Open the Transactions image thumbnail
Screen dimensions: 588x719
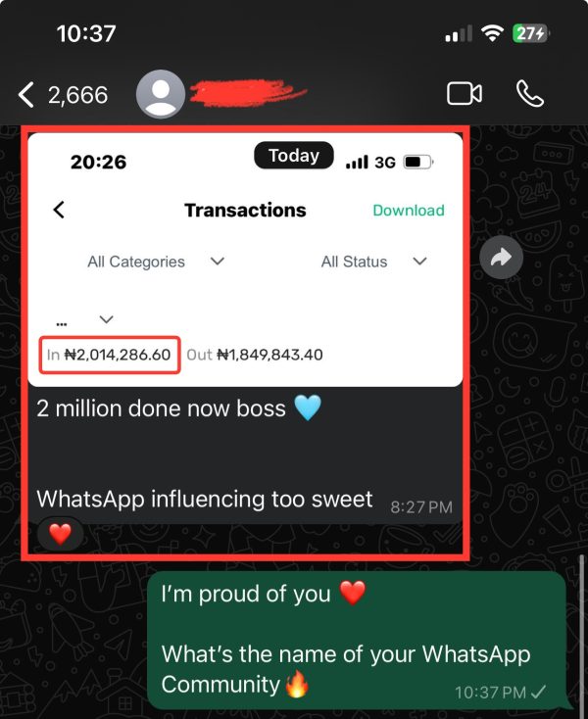pos(245,260)
